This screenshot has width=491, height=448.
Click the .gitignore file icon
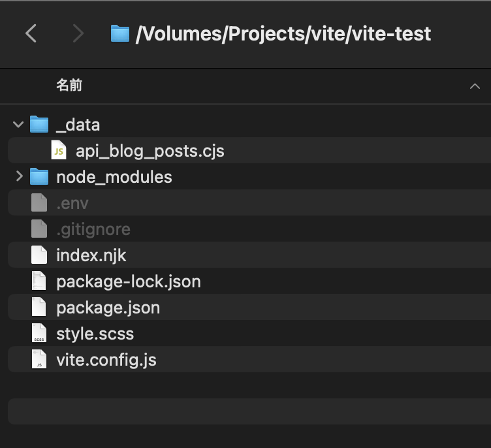click(x=39, y=229)
